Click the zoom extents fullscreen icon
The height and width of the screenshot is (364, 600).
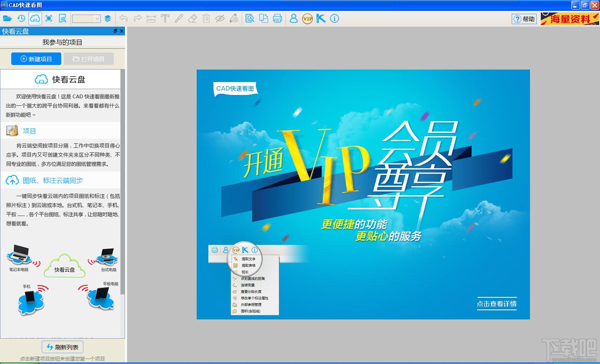pyautogui.click(x=49, y=18)
